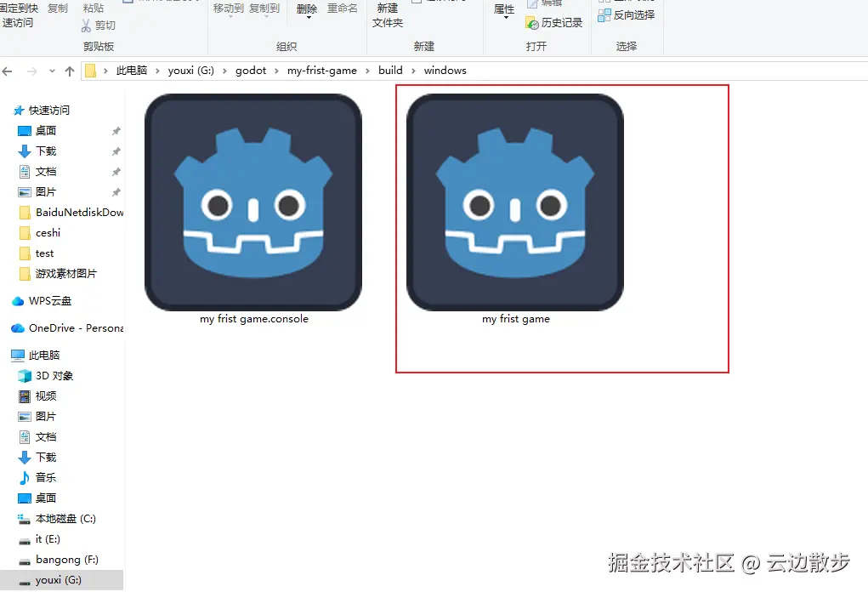Click the 'my frist game' file name label

click(x=516, y=319)
